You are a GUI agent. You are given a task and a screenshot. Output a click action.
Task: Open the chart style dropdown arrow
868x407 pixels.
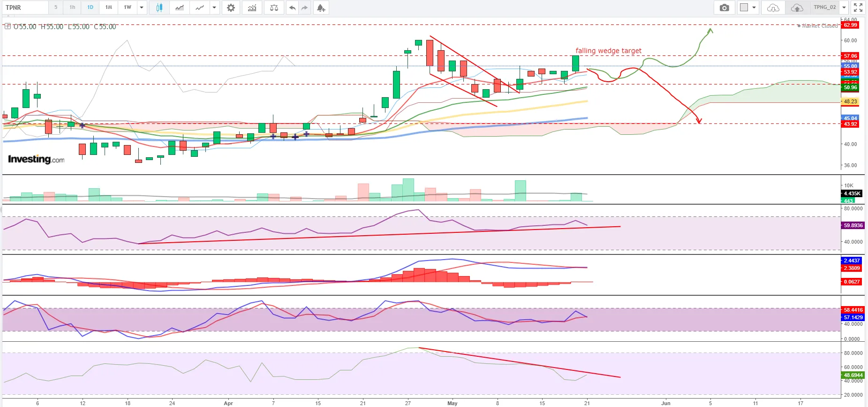click(x=214, y=8)
